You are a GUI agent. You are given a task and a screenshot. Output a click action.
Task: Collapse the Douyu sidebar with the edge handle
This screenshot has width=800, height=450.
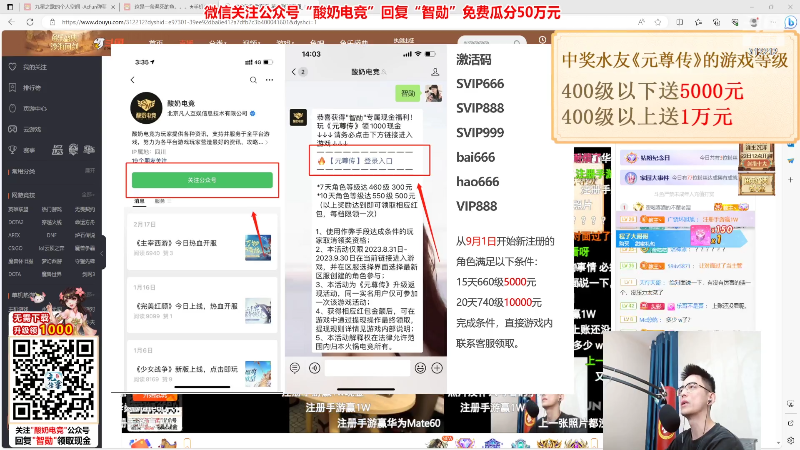coord(103,253)
